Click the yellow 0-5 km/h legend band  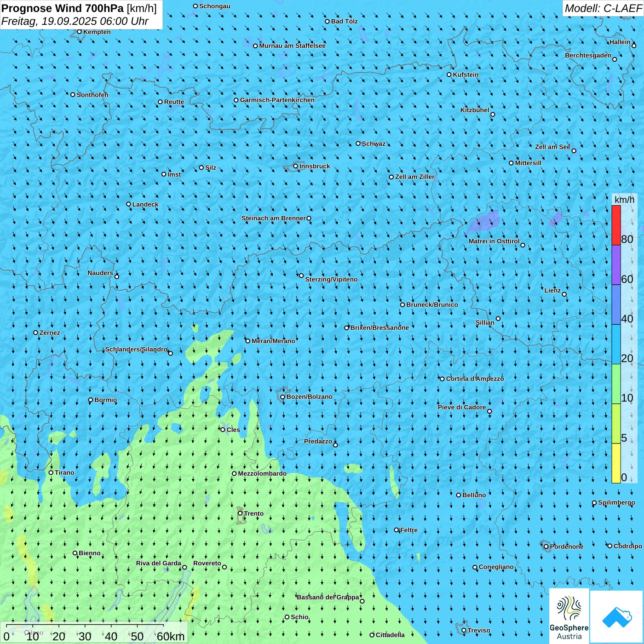(616, 463)
